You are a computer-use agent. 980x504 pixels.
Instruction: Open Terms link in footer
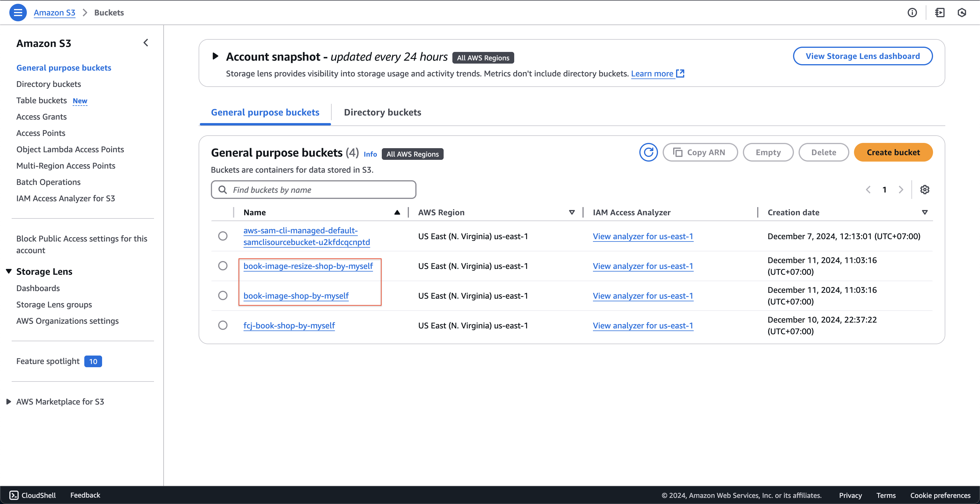pos(886,495)
